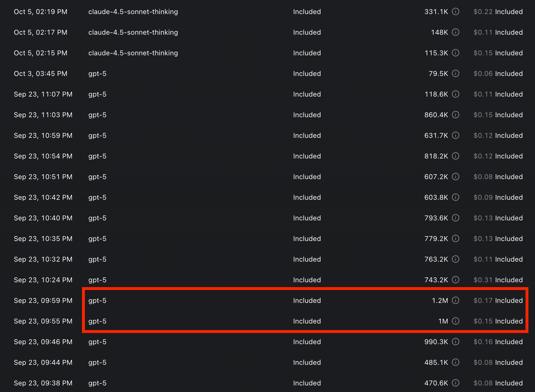Viewport: 535px width, 392px height.
Task: Open info icon next to 470.6K tokens
Action: click(456, 383)
